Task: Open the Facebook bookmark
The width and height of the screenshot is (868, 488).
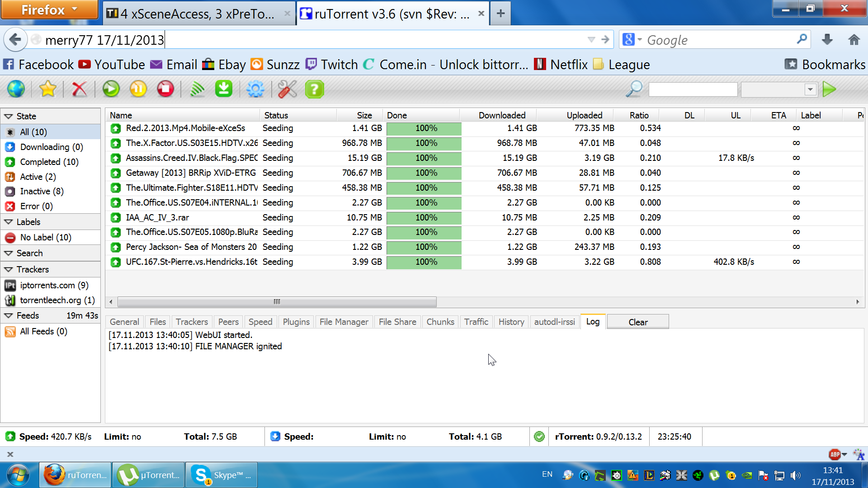Action: pyautogui.click(x=38, y=64)
